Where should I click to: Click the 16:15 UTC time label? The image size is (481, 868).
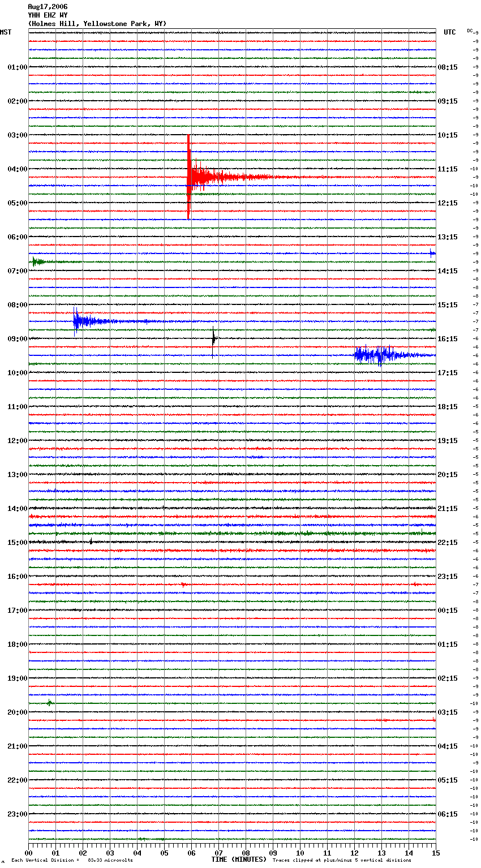448,339
